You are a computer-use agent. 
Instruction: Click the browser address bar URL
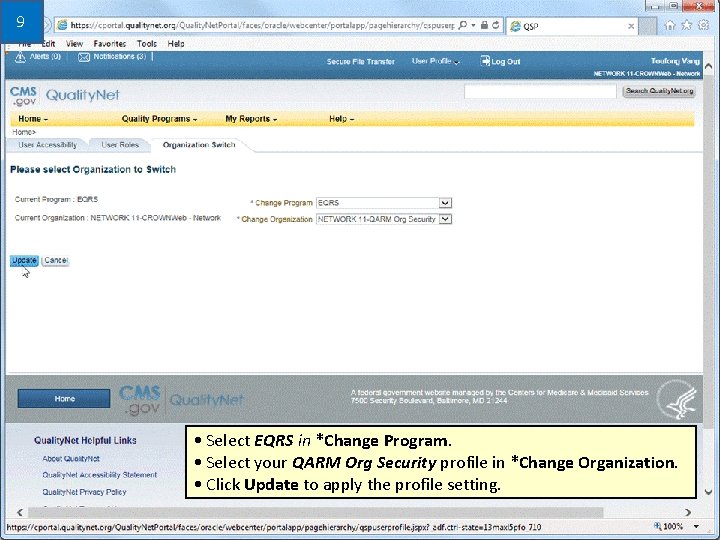(262, 25)
